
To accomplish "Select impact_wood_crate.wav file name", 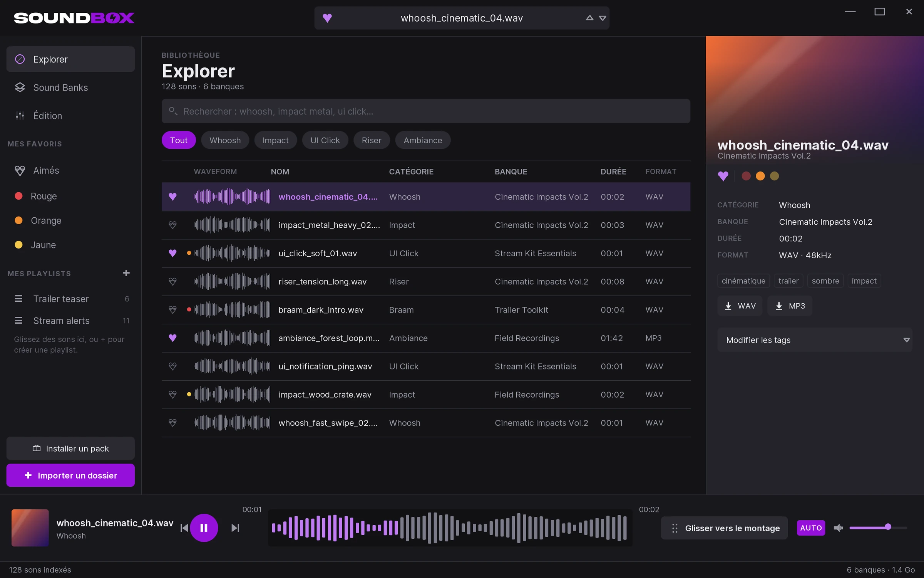I will point(325,395).
